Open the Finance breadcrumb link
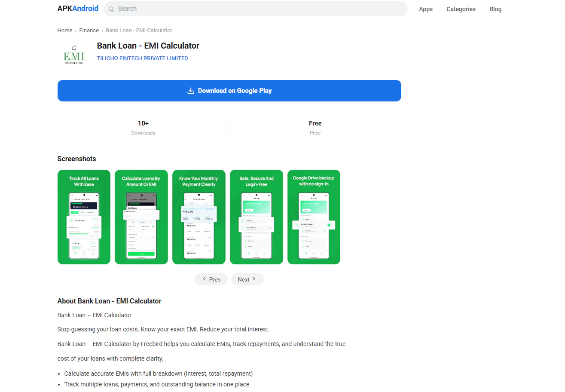Viewport: 565px width, 392px height. pyautogui.click(x=89, y=31)
